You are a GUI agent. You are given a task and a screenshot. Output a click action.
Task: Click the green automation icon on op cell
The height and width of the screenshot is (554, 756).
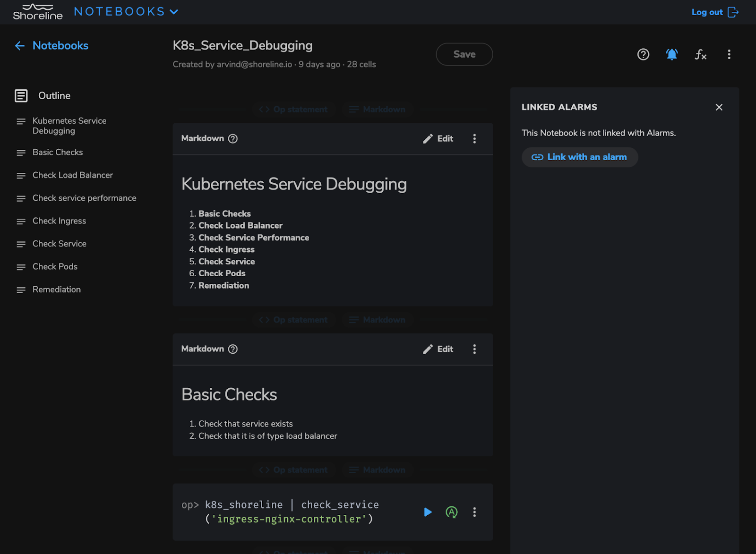(452, 512)
